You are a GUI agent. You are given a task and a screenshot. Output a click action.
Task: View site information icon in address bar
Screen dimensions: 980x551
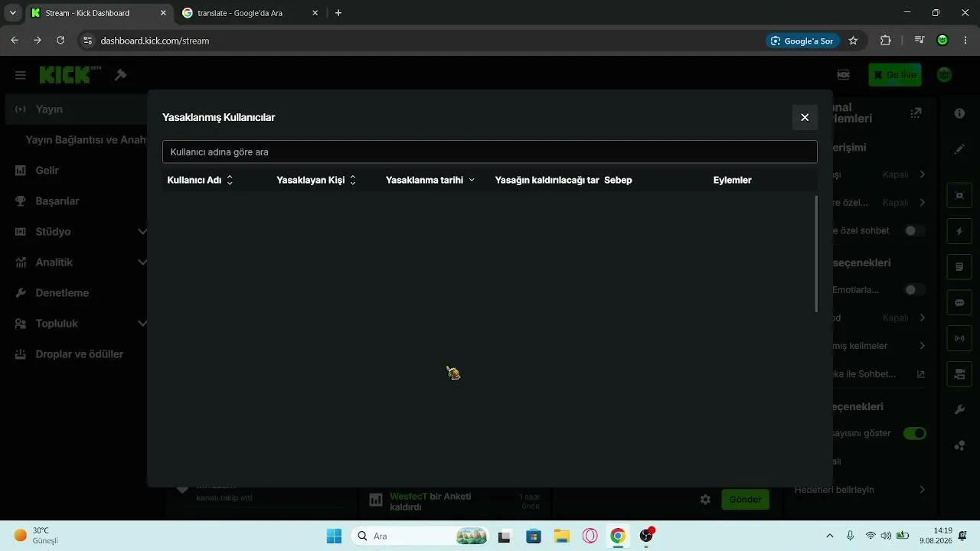click(x=87, y=41)
